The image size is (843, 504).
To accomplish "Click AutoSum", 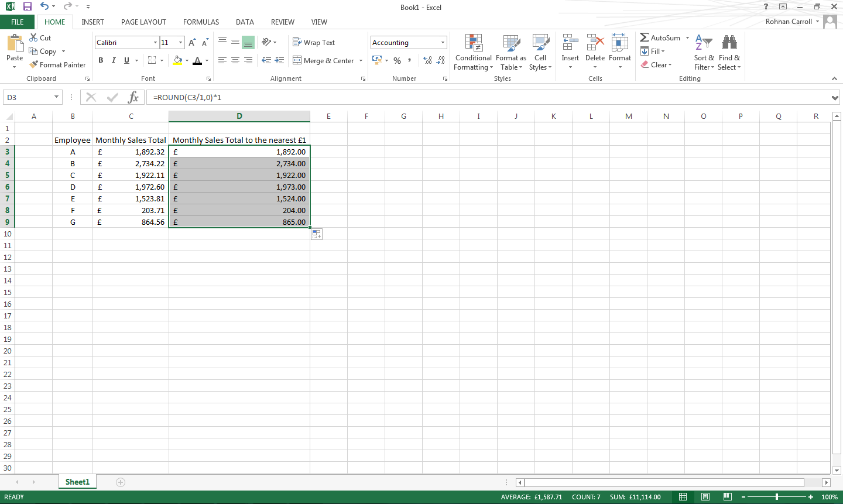I will tap(660, 37).
